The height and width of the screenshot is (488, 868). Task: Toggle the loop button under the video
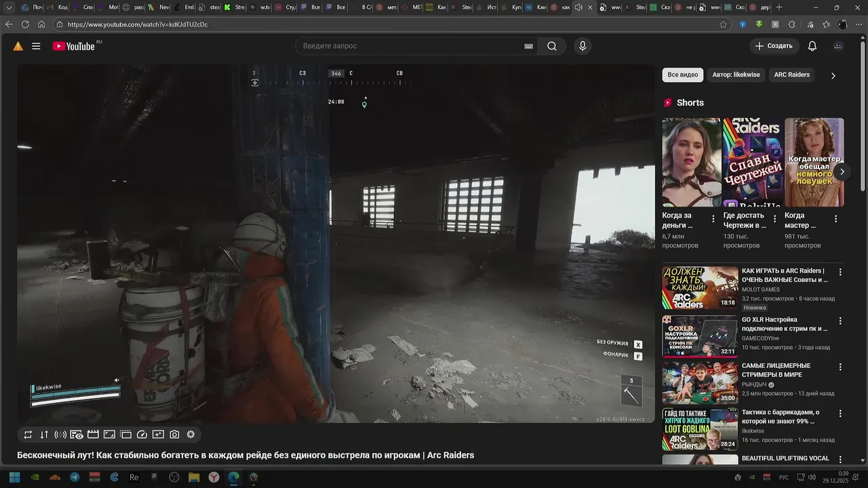tap(28, 434)
